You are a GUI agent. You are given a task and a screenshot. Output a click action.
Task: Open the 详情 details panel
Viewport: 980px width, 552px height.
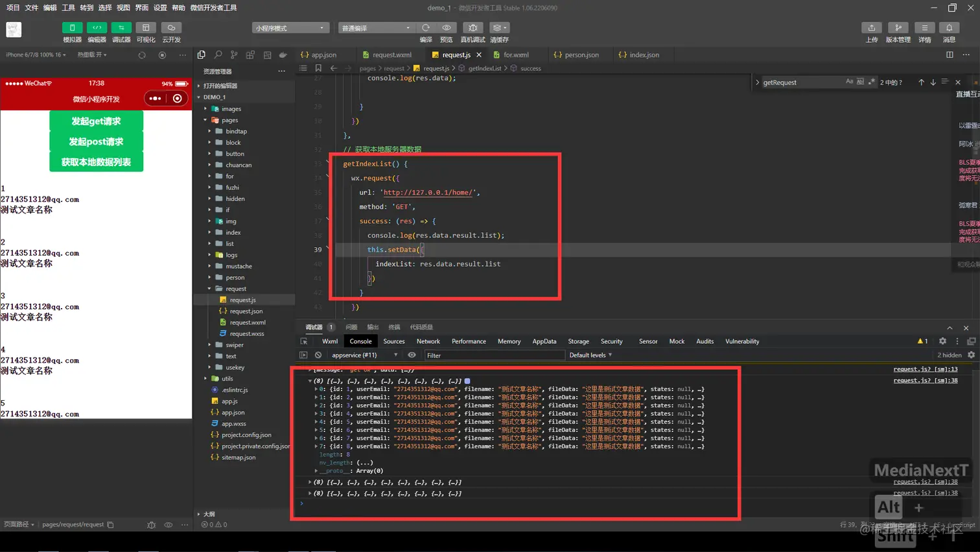[925, 28]
